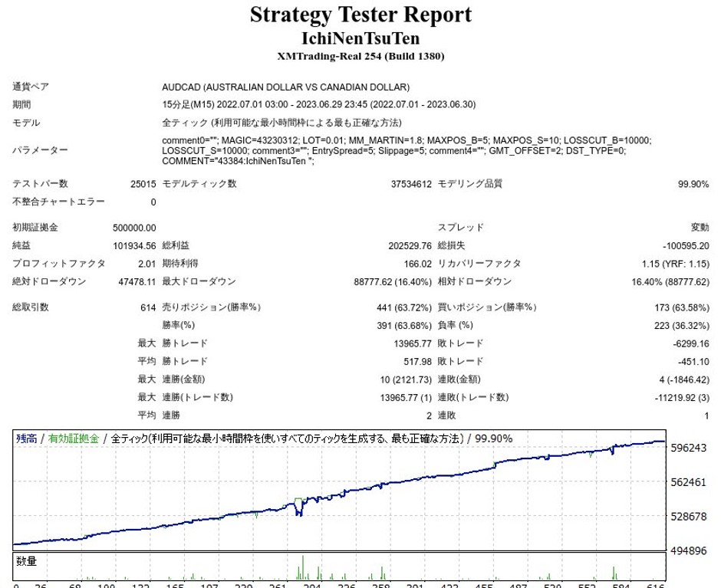Select recovery factor 1.15 (YRF: 1.15)

coord(676,264)
